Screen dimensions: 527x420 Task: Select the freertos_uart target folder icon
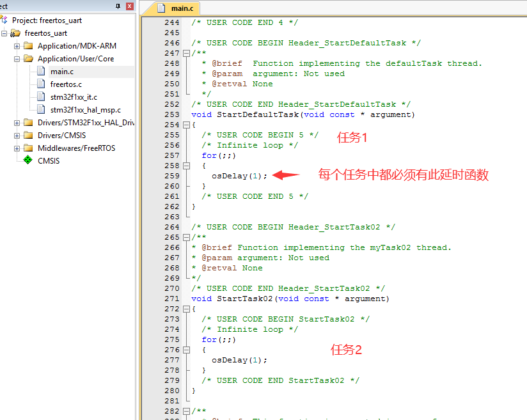tap(15, 33)
